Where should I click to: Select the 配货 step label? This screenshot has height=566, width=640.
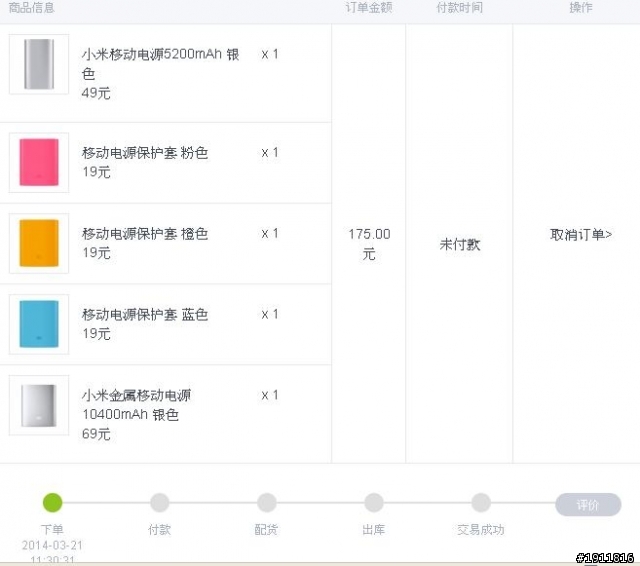tap(267, 530)
